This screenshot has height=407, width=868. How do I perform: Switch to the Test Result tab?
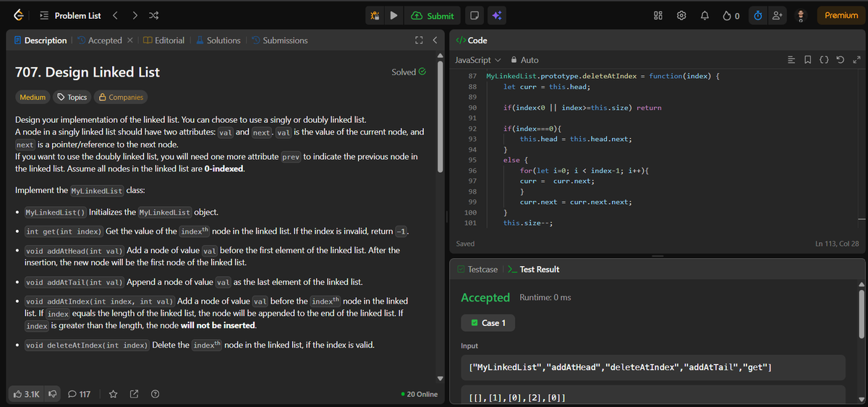533,269
